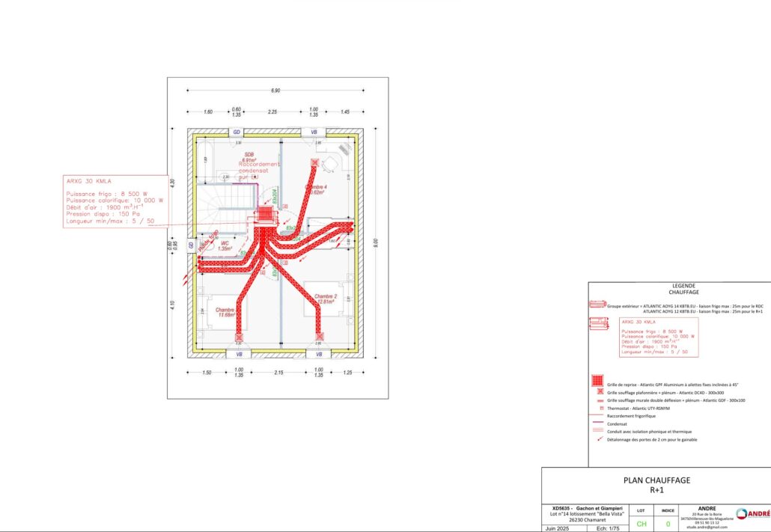Click the green CH lot value

click(x=642, y=524)
